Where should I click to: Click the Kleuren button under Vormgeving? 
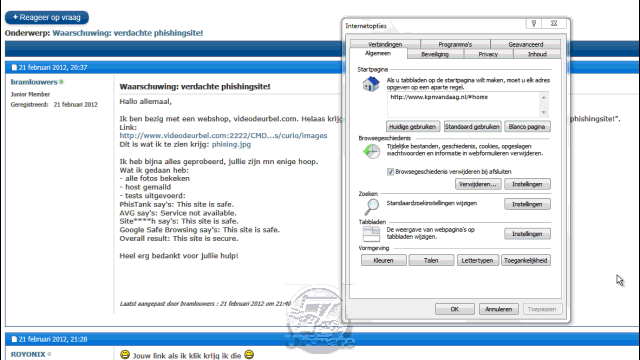point(383,260)
